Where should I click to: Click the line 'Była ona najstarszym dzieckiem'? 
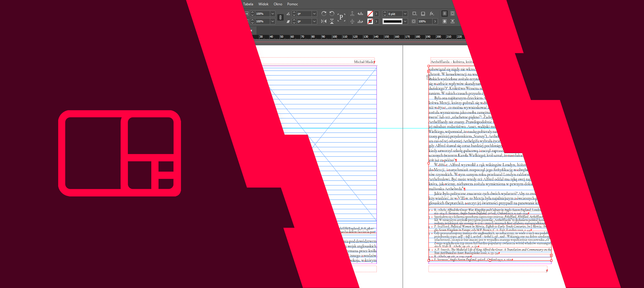[460, 98]
